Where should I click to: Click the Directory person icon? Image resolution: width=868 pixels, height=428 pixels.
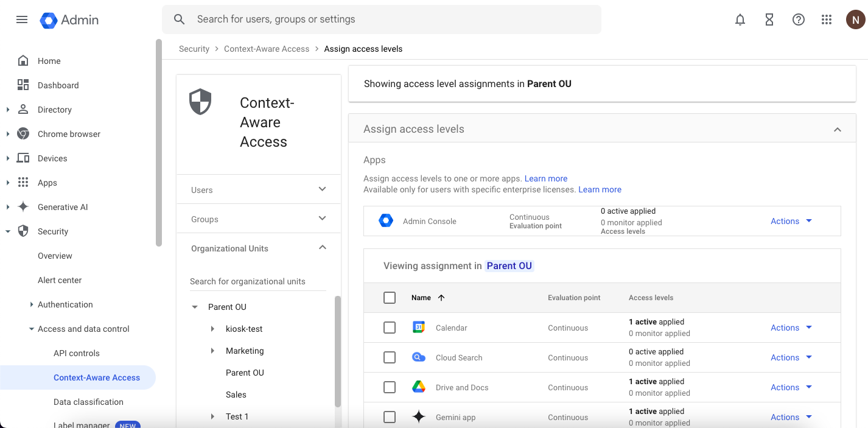point(23,110)
